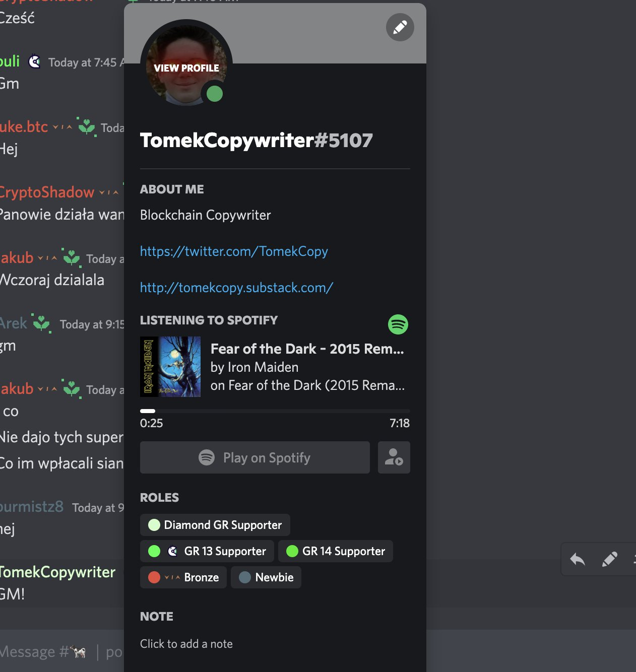Click the Diamond GR Supporter color dot
The width and height of the screenshot is (636, 672).
point(154,525)
